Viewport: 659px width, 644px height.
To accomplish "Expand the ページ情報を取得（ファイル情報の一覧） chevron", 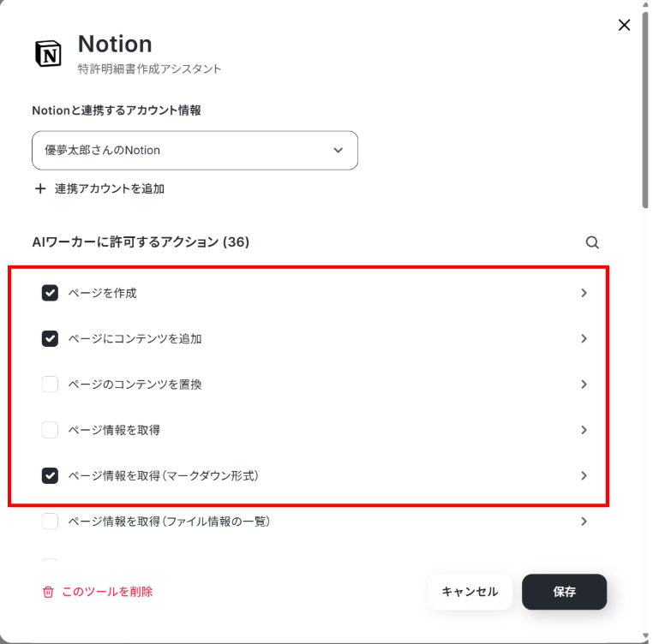I will [x=584, y=522].
